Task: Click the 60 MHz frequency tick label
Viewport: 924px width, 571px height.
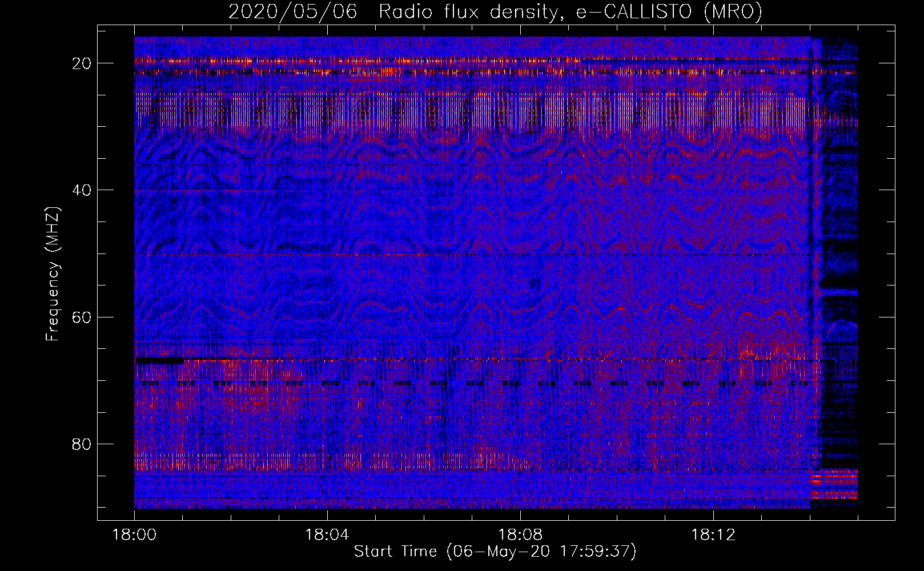Action: (82, 317)
